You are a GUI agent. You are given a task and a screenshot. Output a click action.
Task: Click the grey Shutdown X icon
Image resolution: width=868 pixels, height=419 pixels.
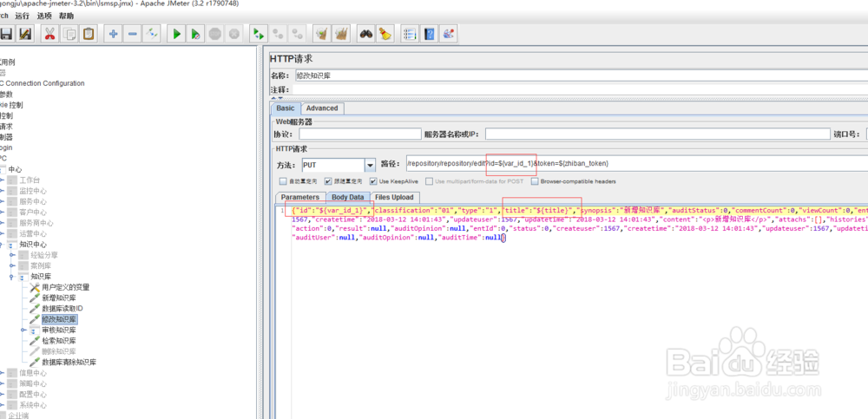234,34
